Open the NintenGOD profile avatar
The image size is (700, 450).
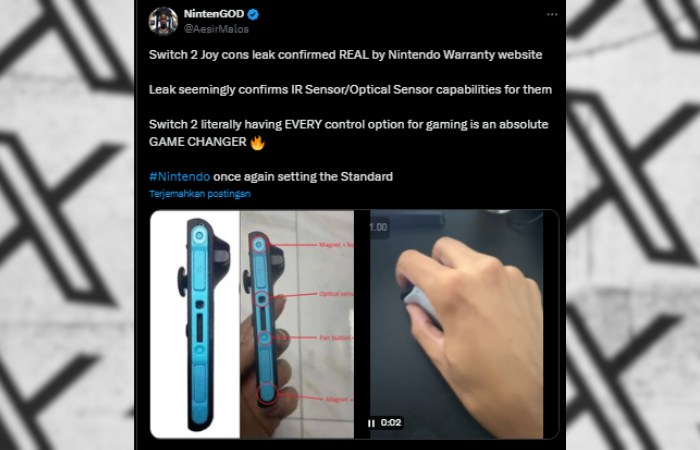tap(163, 21)
